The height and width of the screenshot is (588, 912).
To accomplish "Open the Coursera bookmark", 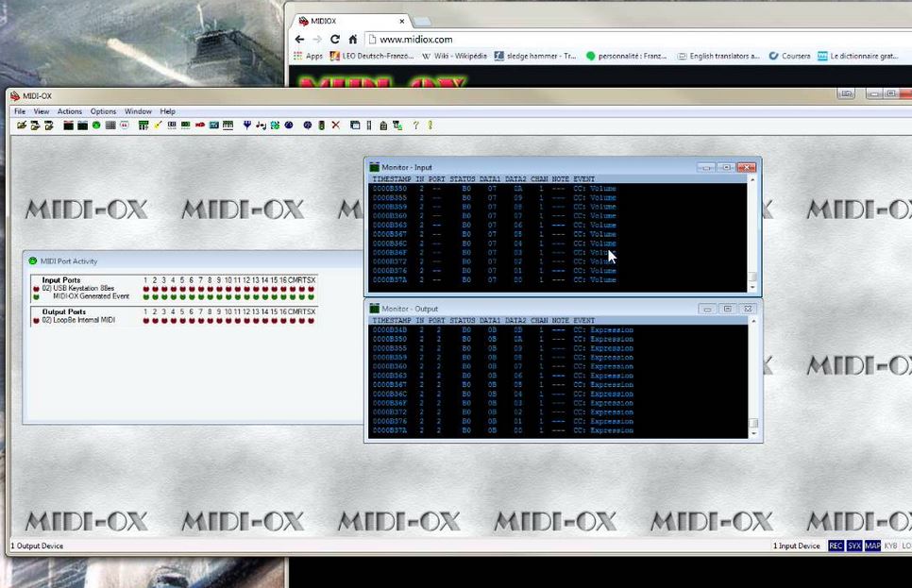I will tap(790, 56).
